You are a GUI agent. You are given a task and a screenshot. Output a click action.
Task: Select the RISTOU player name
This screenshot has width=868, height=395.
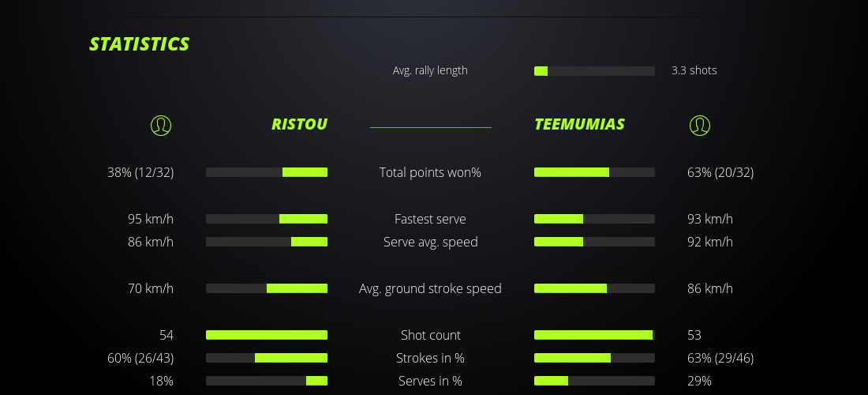299,124
